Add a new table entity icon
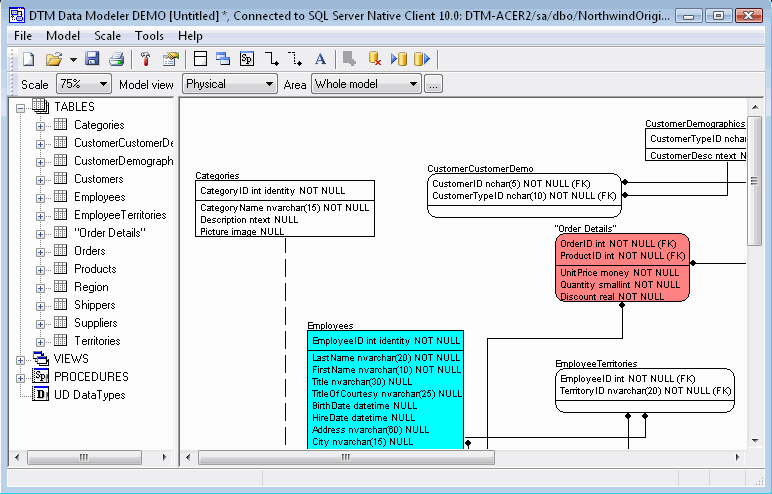The height and width of the screenshot is (494, 772). [200, 59]
